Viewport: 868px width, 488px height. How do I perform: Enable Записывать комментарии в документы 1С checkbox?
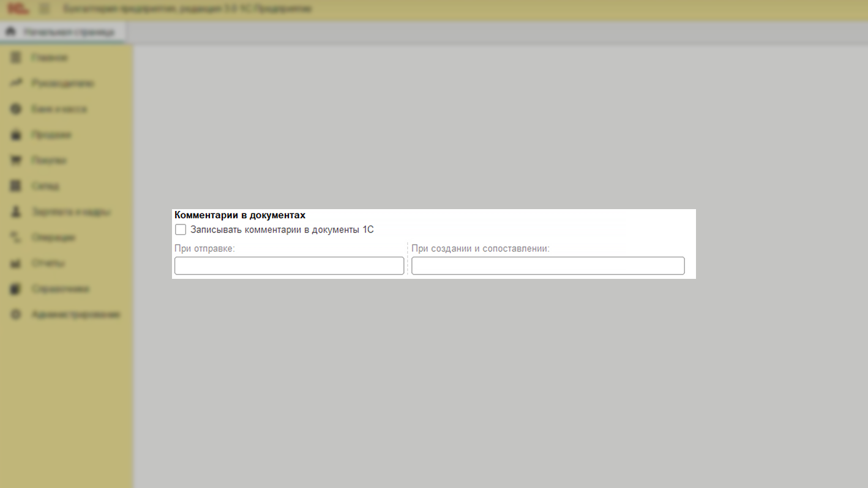tap(181, 230)
